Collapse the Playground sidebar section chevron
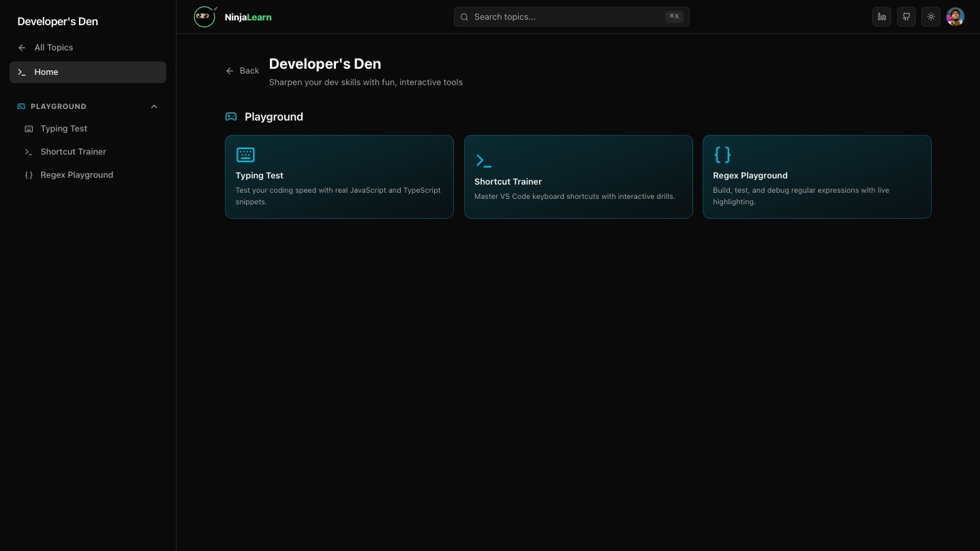The image size is (980, 551). tap(154, 106)
